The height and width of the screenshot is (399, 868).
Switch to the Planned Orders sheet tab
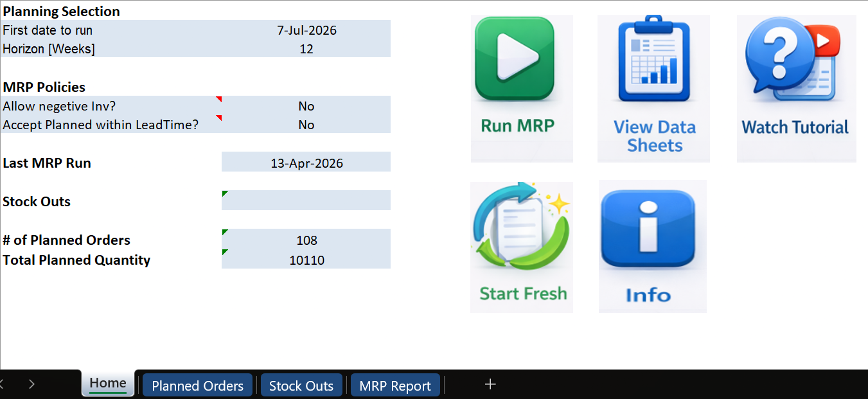pyautogui.click(x=197, y=386)
